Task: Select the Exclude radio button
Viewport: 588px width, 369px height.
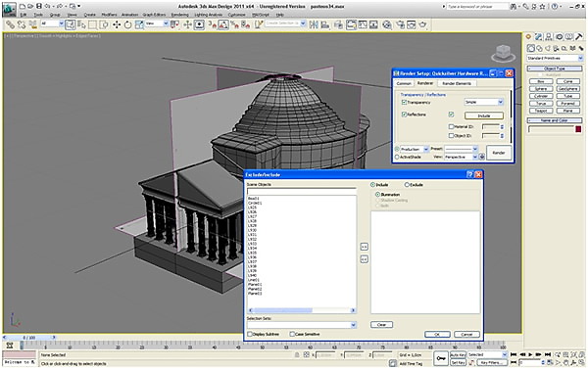Action: [407, 185]
